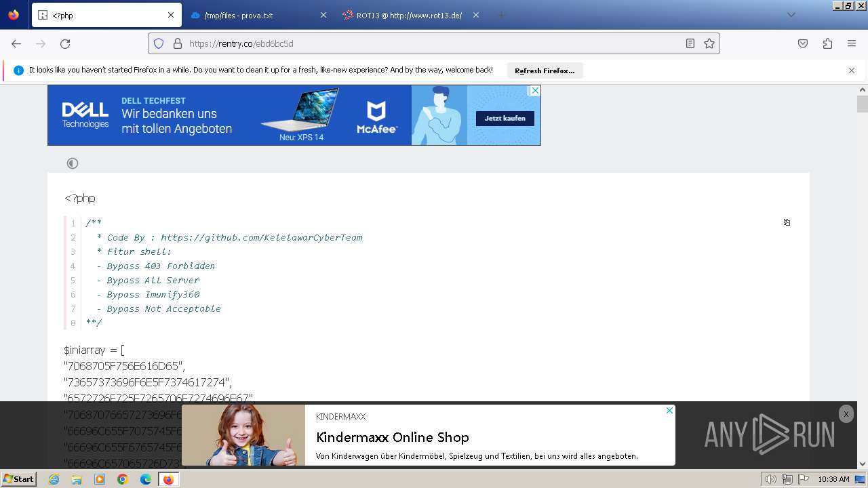The image size is (868, 488).
Task: Click hex string "73657373696F6E5F7374617274"
Action: tap(148, 382)
